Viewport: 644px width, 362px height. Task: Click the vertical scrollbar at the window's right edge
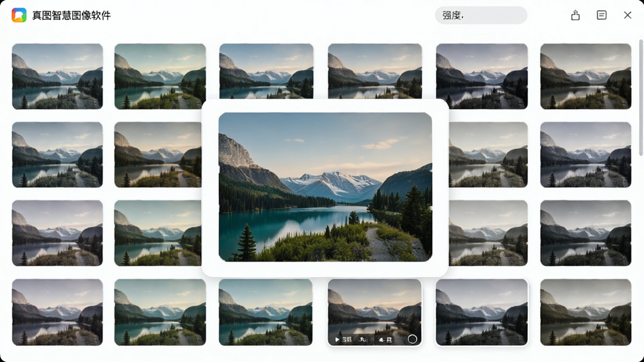point(641,97)
